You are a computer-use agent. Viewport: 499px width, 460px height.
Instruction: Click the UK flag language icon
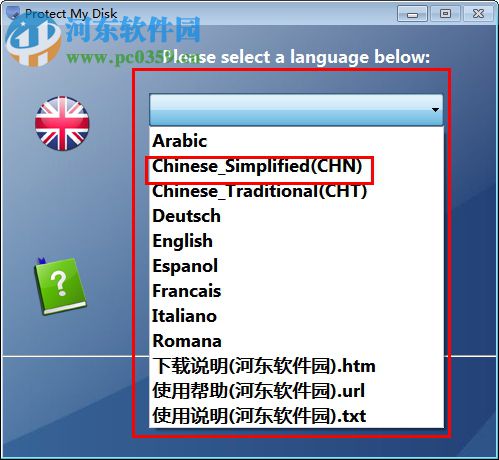coord(62,123)
